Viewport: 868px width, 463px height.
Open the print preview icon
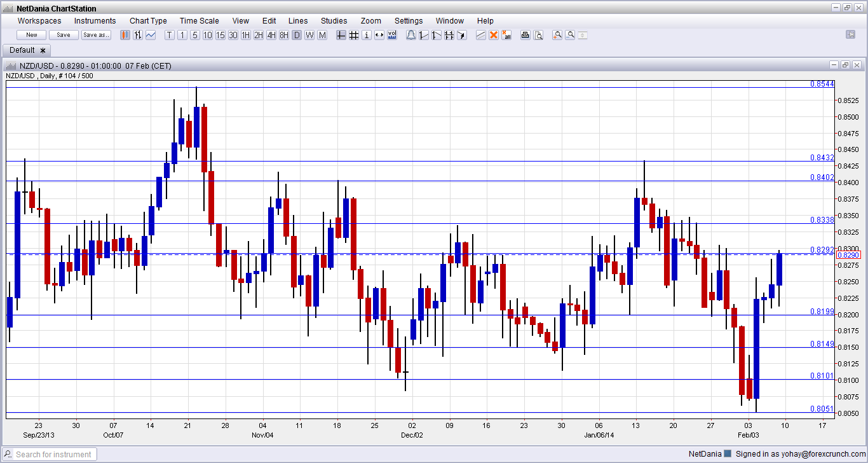[x=538, y=35]
